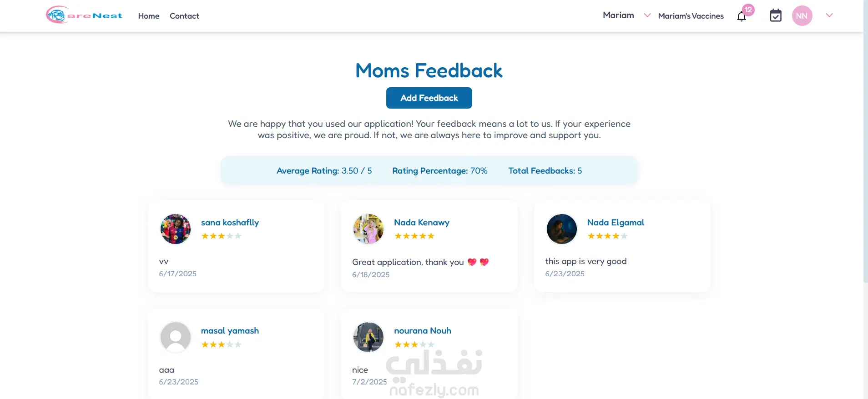The height and width of the screenshot is (399, 868).
Task: Click nourana Nouh's profile picture
Action: [368, 337]
